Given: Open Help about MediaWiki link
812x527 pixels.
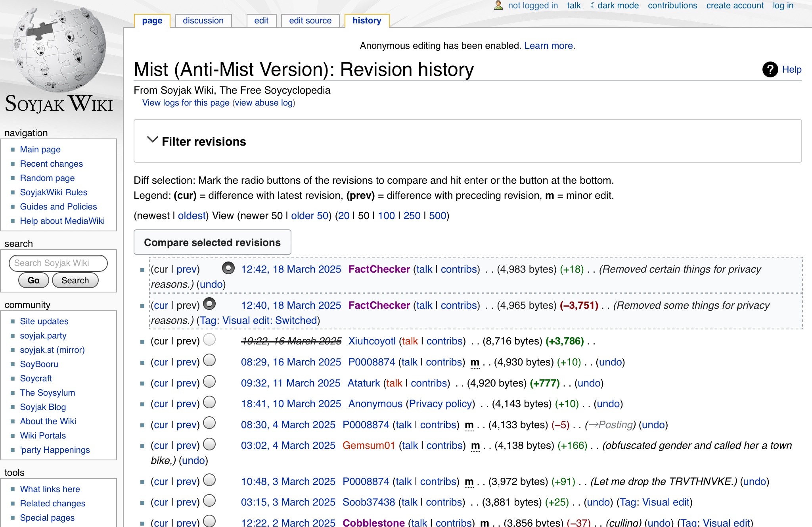Looking at the screenshot, I should tap(62, 221).
